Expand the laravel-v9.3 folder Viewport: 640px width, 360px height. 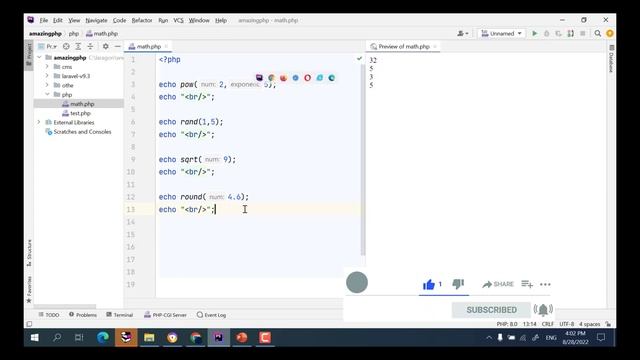tap(47, 76)
